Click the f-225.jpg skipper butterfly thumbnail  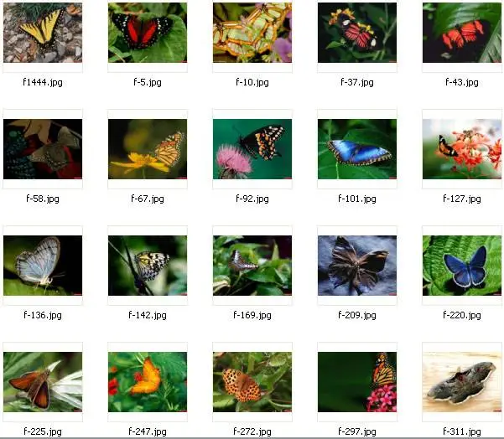(43, 382)
